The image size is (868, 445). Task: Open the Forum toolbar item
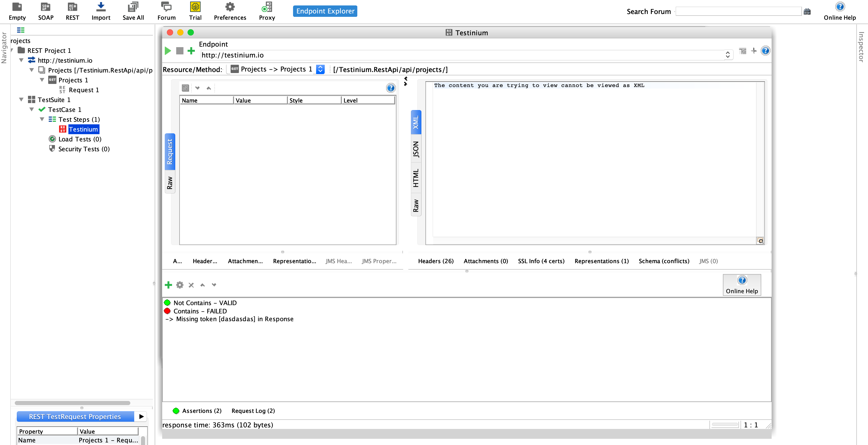point(166,11)
